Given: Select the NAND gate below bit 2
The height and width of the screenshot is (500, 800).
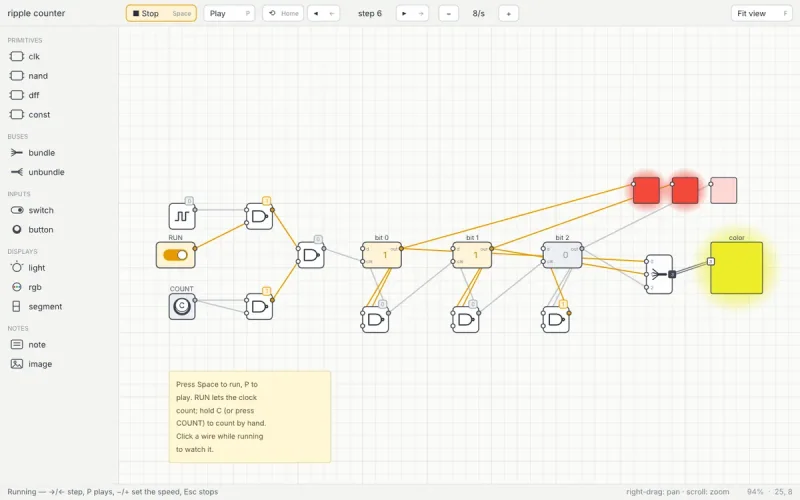Looking at the screenshot, I should tap(556, 320).
